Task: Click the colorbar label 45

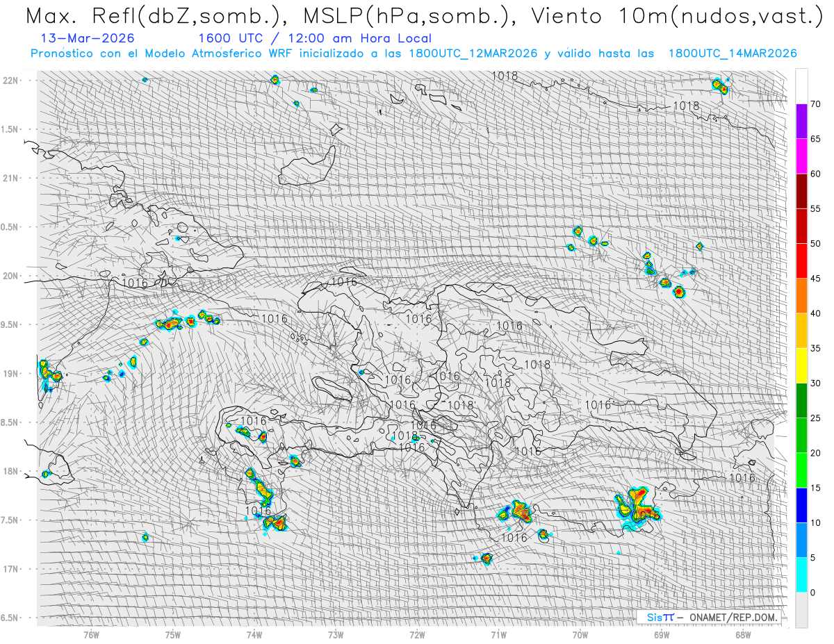Action: point(815,279)
